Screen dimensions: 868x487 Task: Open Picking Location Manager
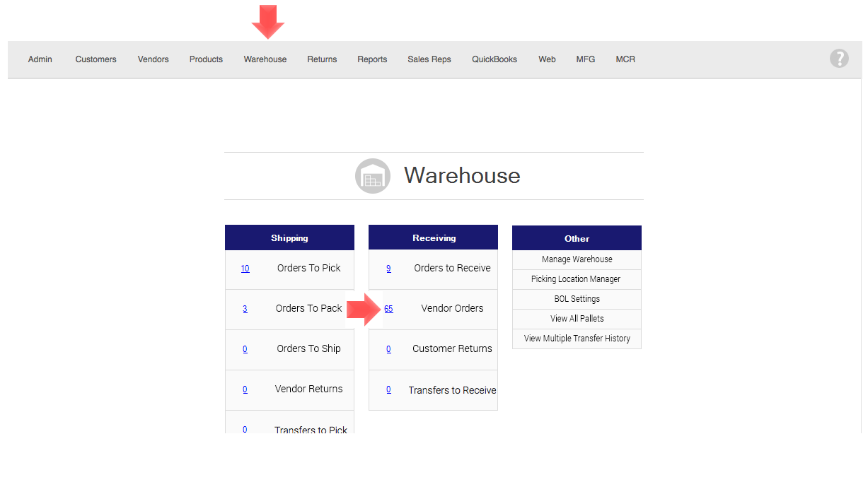pos(575,279)
